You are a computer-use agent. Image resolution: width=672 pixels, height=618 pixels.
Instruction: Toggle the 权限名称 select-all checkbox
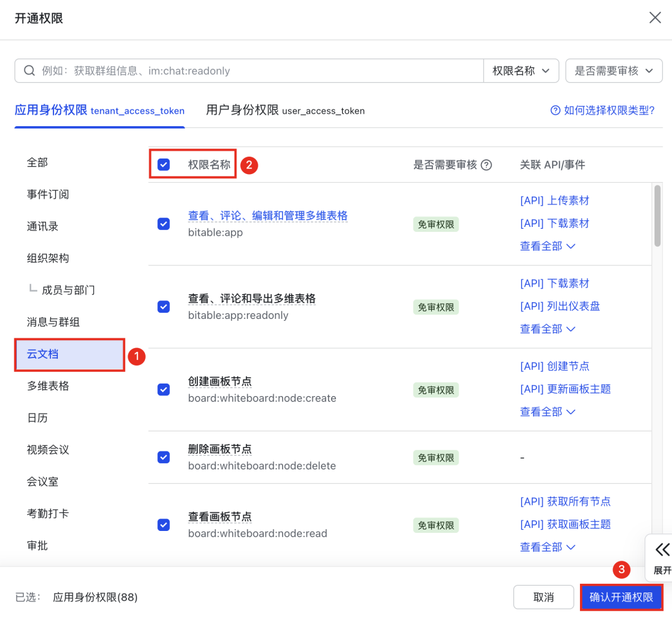(164, 165)
